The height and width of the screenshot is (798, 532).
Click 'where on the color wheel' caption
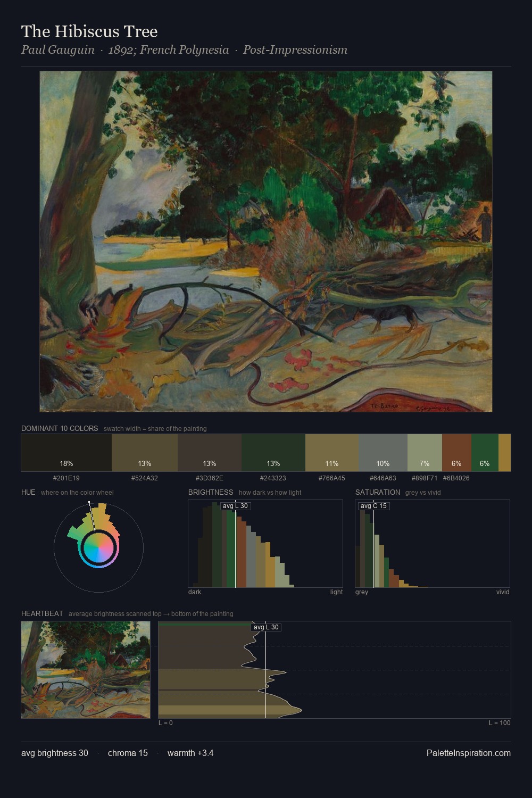77,493
